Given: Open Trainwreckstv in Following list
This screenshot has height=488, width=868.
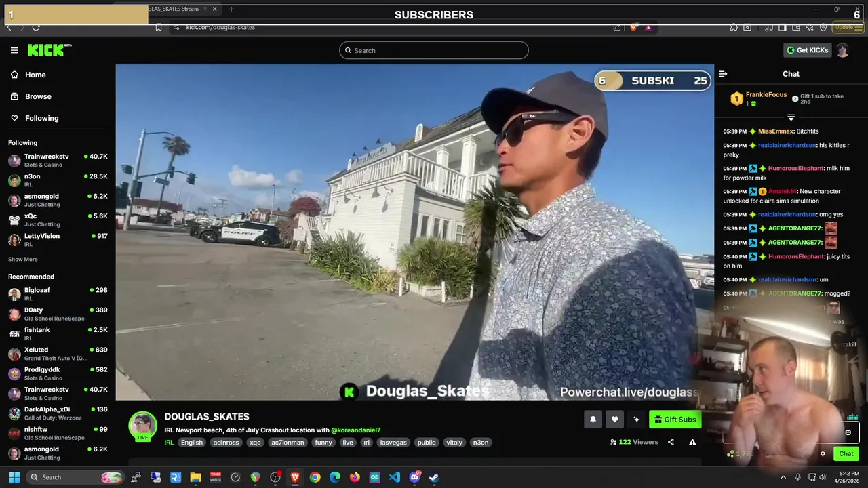Looking at the screenshot, I should (x=58, y=160).
